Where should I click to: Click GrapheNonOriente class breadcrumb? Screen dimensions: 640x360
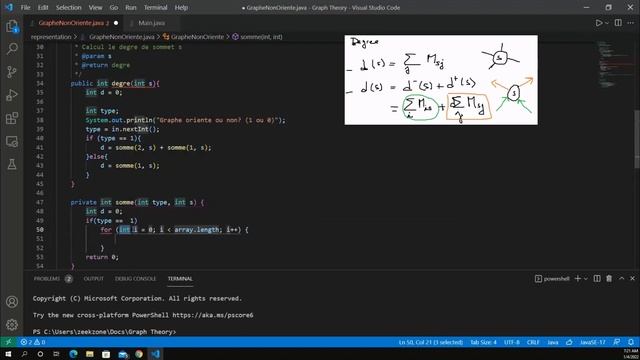point(197,37)
